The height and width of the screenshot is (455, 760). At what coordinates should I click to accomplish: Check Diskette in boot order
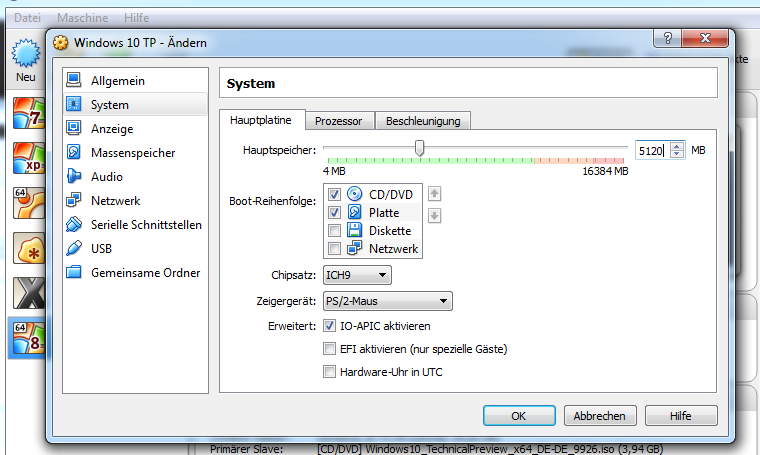tap(334, 230)
